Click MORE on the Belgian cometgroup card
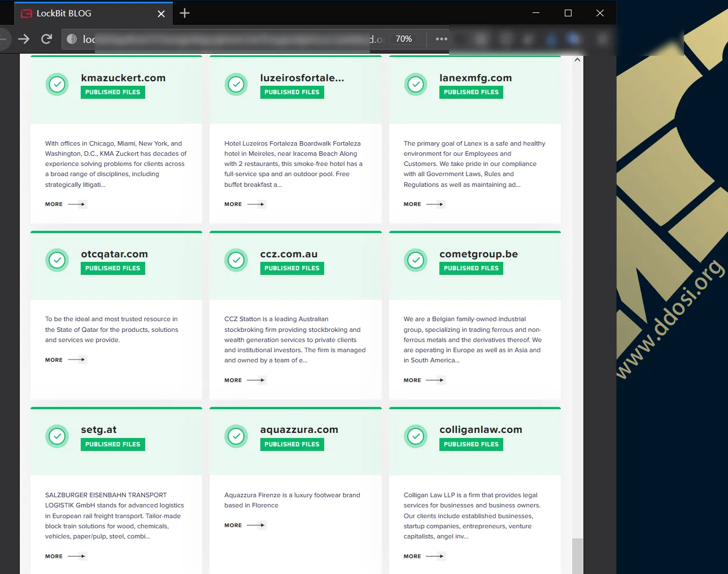 [x=424, y=380]
